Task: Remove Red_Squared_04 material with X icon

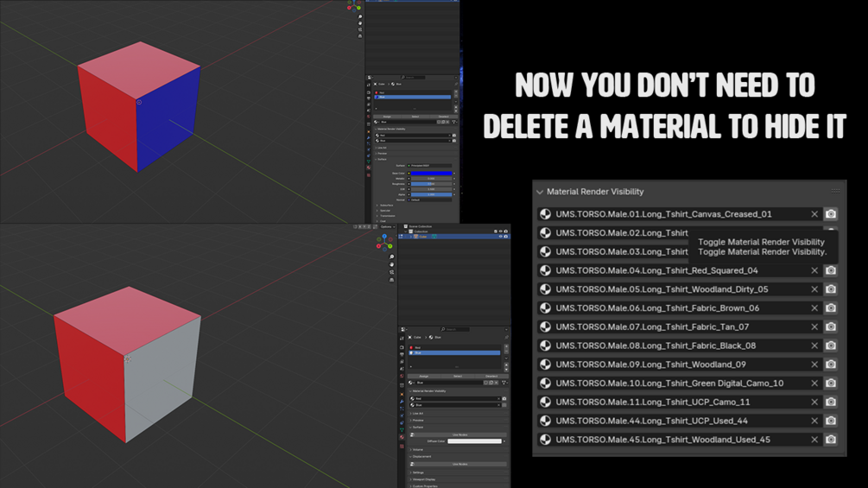Action: click(x=814, y=270)
